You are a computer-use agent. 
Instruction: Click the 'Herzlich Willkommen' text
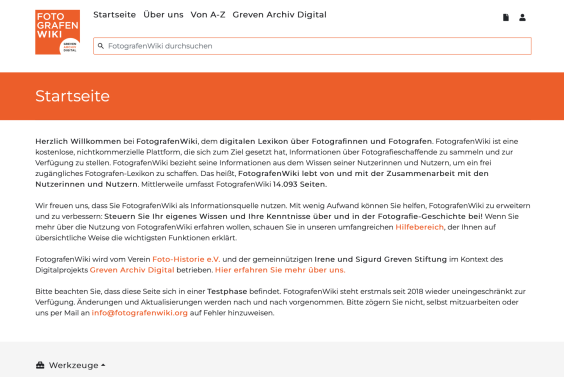tap(78, 141)
